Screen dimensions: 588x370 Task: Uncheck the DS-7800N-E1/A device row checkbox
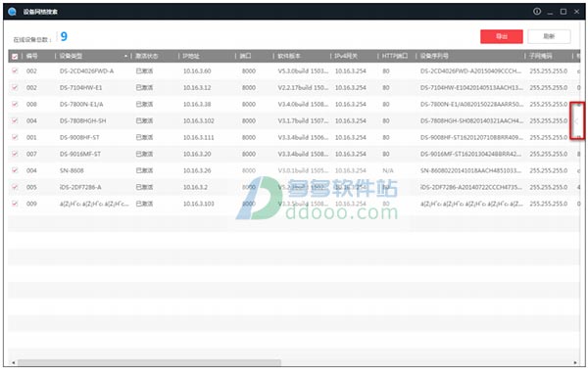click(15, 104)
